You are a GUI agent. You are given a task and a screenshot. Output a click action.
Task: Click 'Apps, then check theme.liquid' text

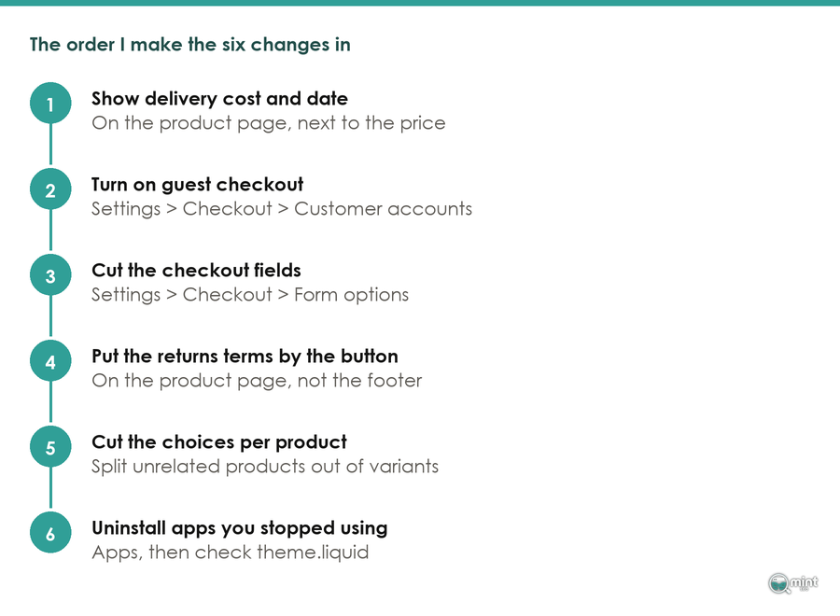231,553
